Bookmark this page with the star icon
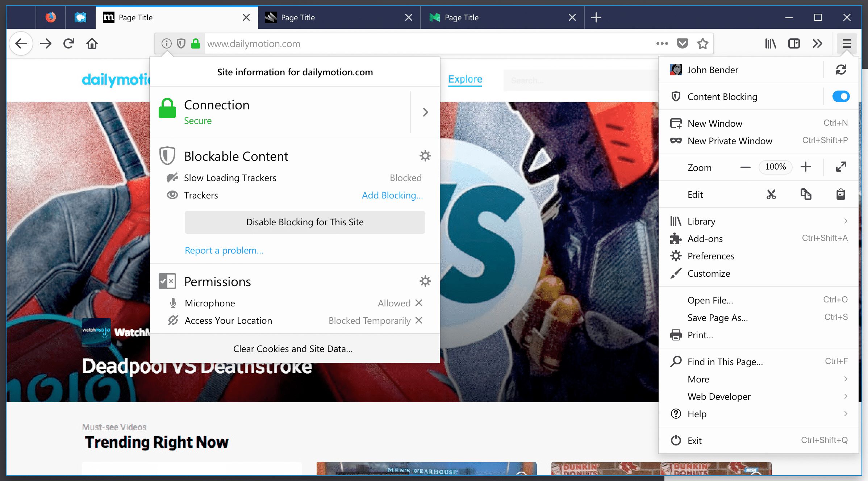Viewport: 868px width, 481px height. [x=703, y=43]
